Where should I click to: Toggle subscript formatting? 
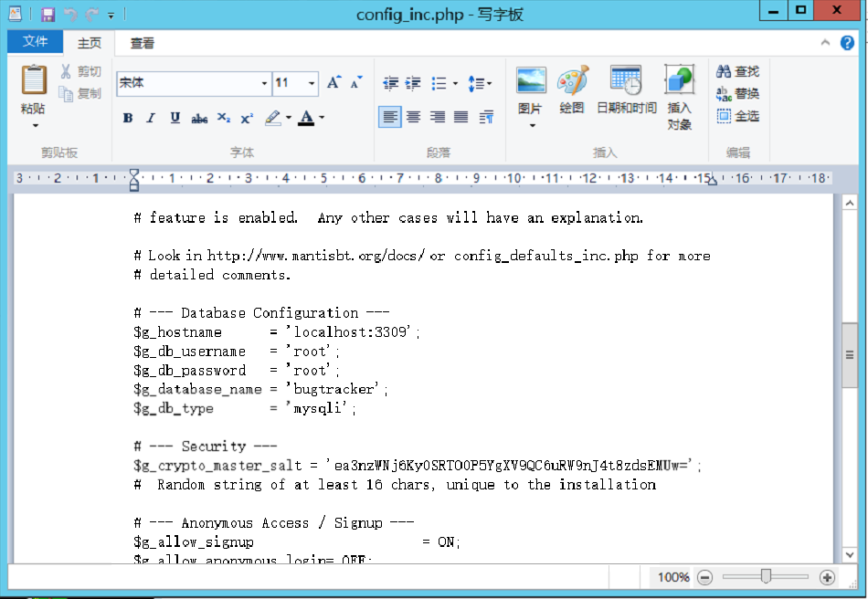pyautogui.click(x=224, y=118)
